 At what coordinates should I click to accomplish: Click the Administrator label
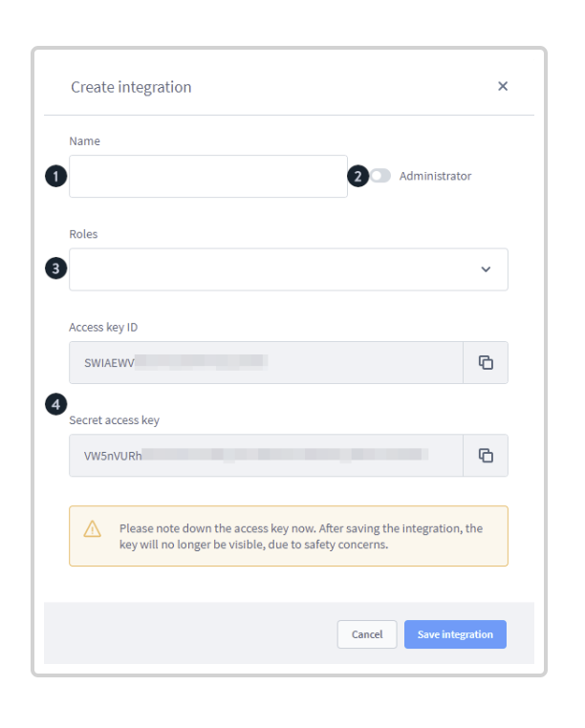(x=435, y=176)
